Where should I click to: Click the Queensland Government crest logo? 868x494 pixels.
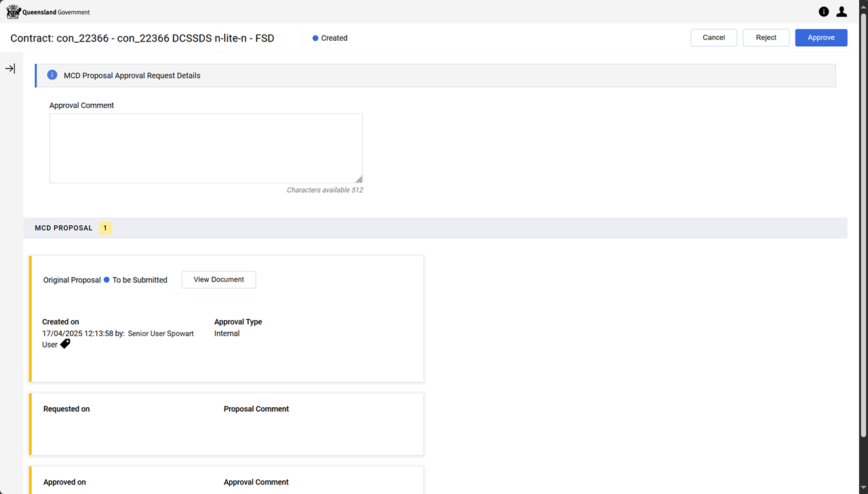(14, 12)
